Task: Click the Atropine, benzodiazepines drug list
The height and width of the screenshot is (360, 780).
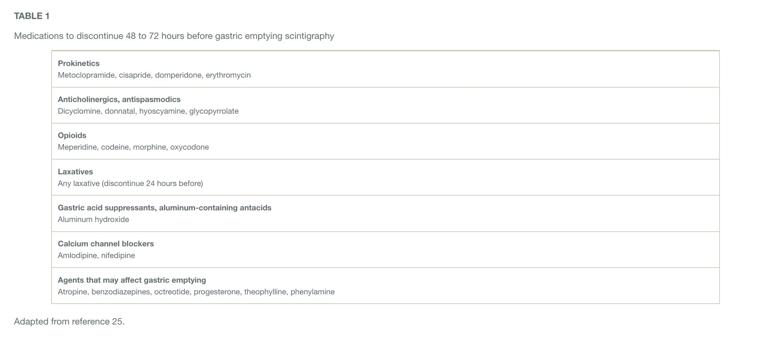Action: click(196, 292)
